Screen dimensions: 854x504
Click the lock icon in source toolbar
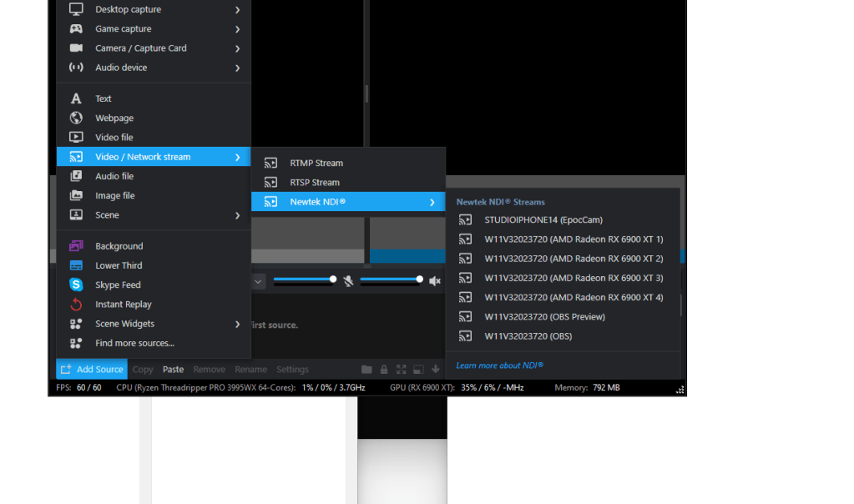(x=384, y=370)
